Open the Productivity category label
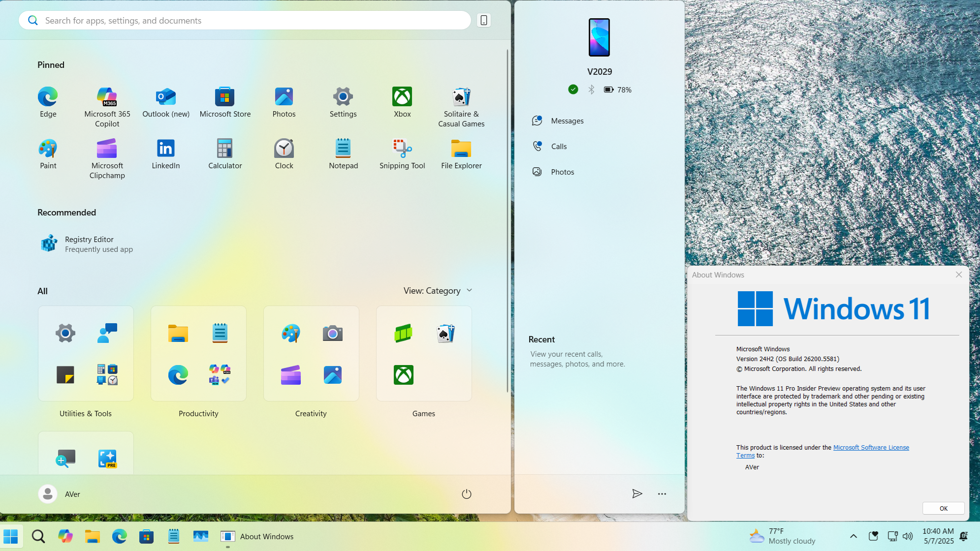The width and height of the screenshot is (980, 551). [x=198, y=414]
